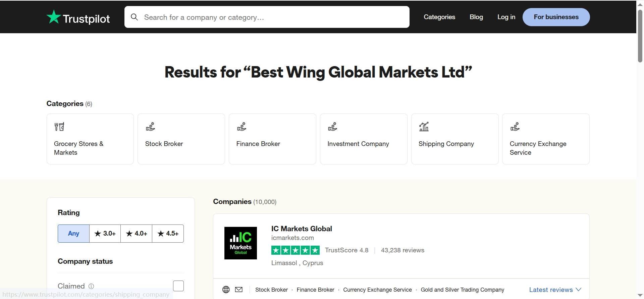Click the Claimed info icon
The image size is (644, 299).
click(91, 286)
